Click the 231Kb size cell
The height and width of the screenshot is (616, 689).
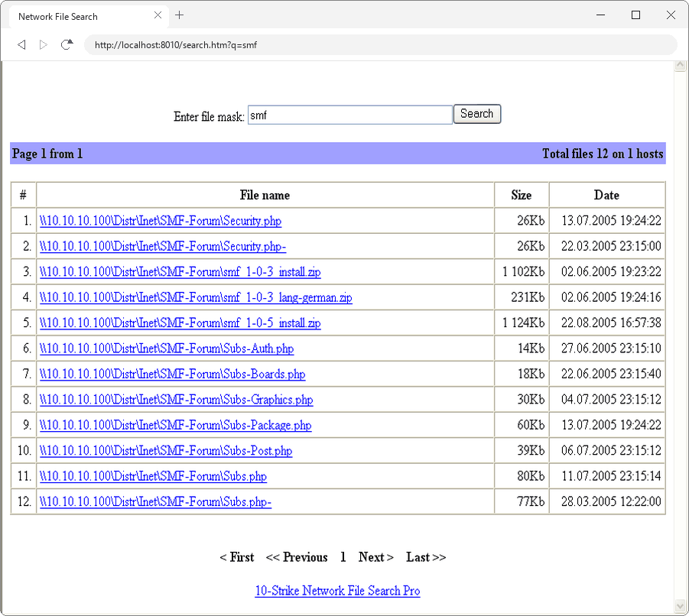[x=522, y=297]
